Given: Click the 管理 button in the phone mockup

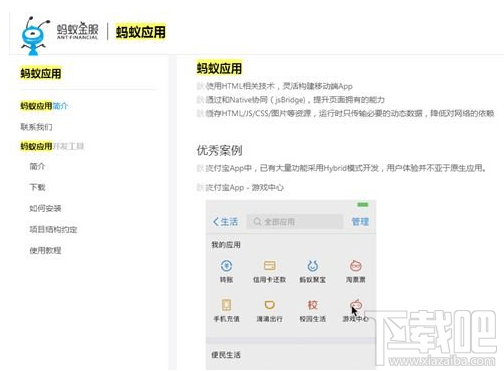Looking at the screenshot, I should click(360, 222).
